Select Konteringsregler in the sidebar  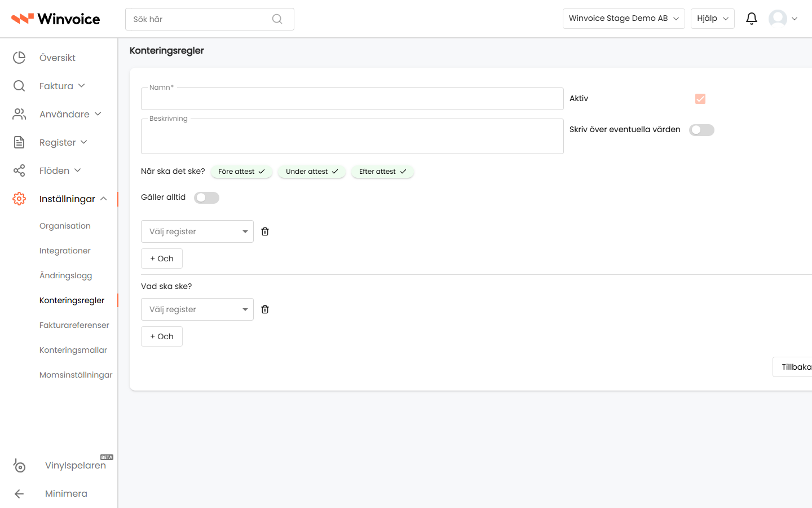tap(72, 300)
